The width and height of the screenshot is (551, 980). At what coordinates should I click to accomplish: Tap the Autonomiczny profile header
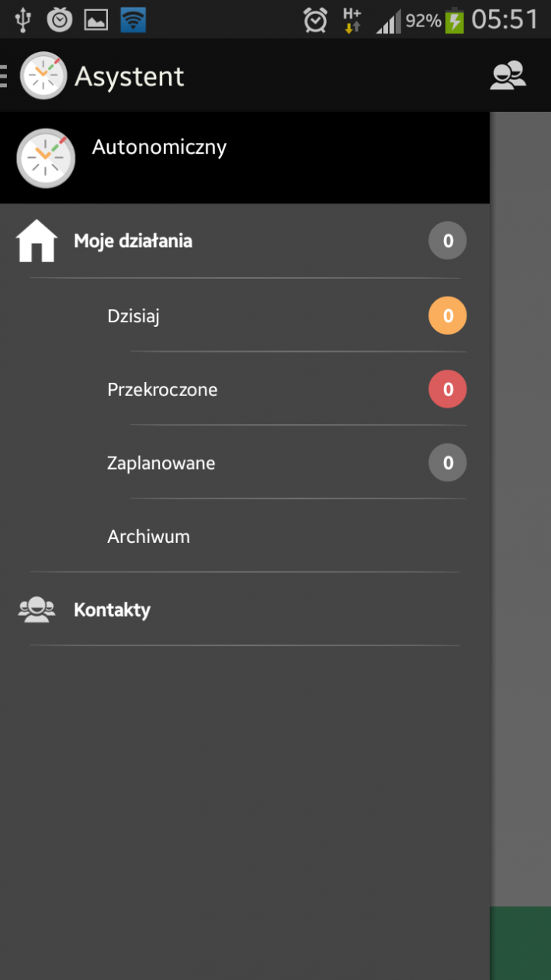(244, 158)
